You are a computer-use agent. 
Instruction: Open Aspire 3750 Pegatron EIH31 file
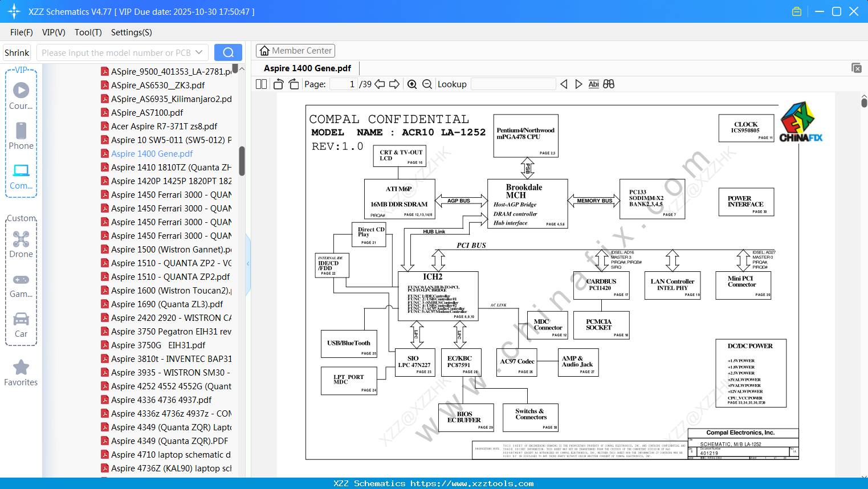point(166,332)
